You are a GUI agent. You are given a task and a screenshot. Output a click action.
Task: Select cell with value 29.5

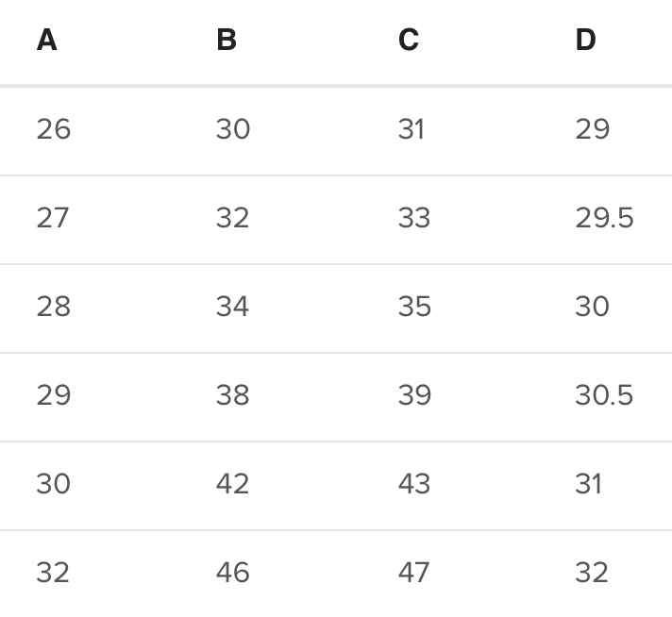[604, 218]
